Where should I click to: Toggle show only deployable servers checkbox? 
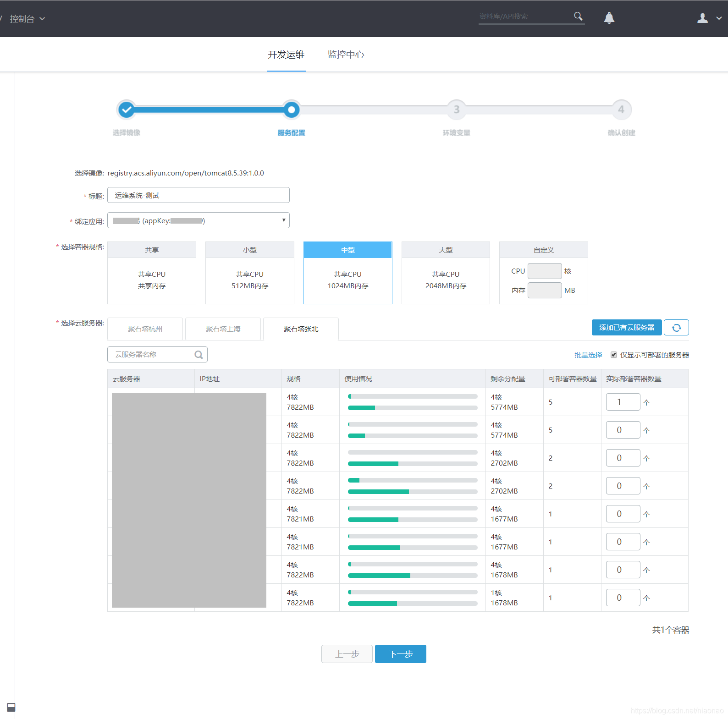[613, 355]
